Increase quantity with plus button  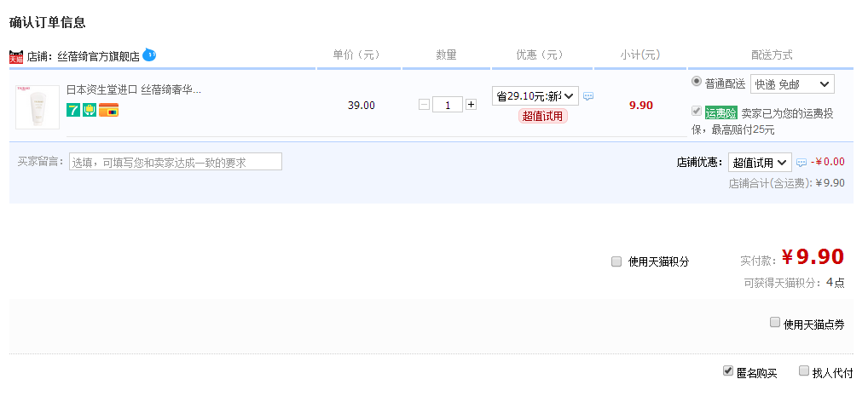click(471, 105)
